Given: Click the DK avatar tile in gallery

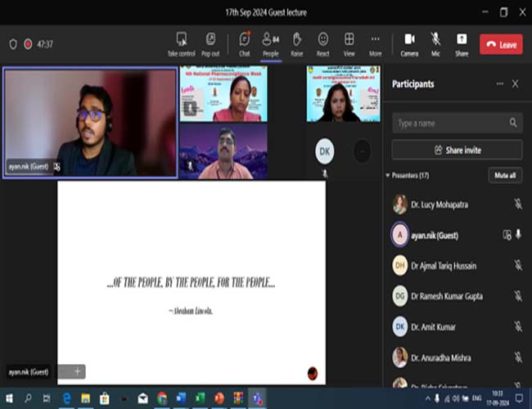Looking at the screenshot, I should click(325, 151).
